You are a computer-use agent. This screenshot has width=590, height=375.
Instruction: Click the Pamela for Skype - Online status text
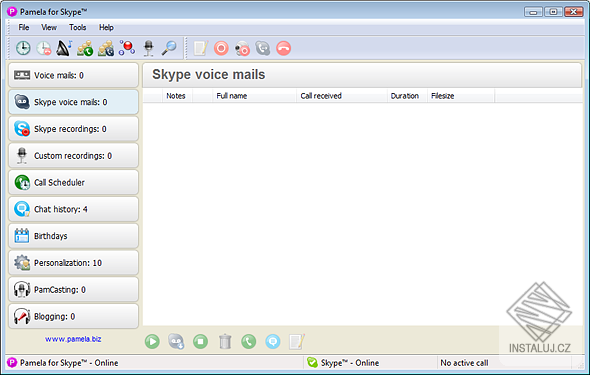(x=69, y=363)
